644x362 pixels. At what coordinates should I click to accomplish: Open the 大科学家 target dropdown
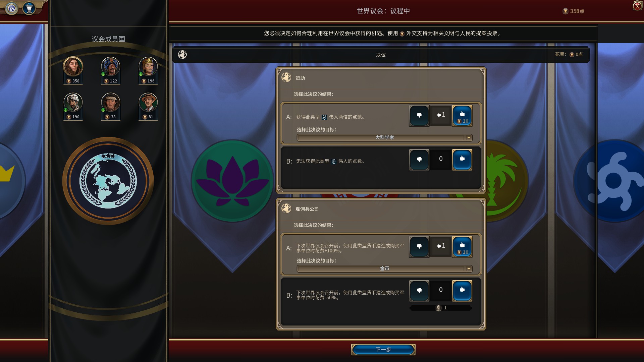pos(384,137)
